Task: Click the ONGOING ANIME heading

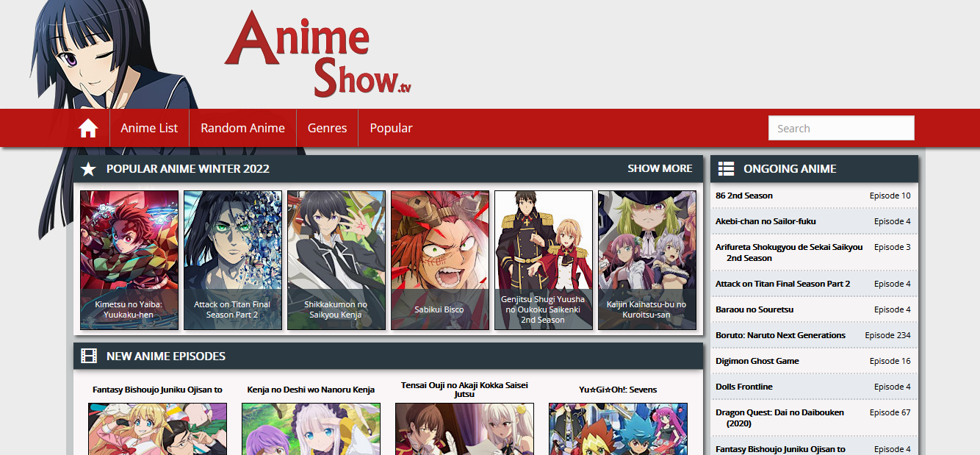Action: pos(790,169)
